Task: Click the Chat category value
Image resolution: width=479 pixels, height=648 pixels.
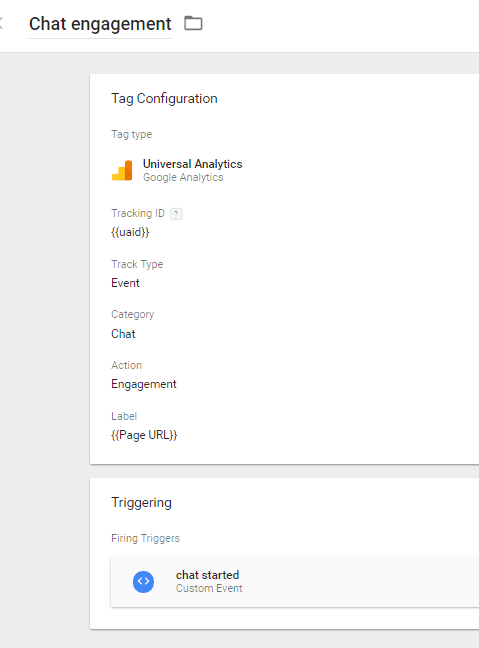Action: 123,334
